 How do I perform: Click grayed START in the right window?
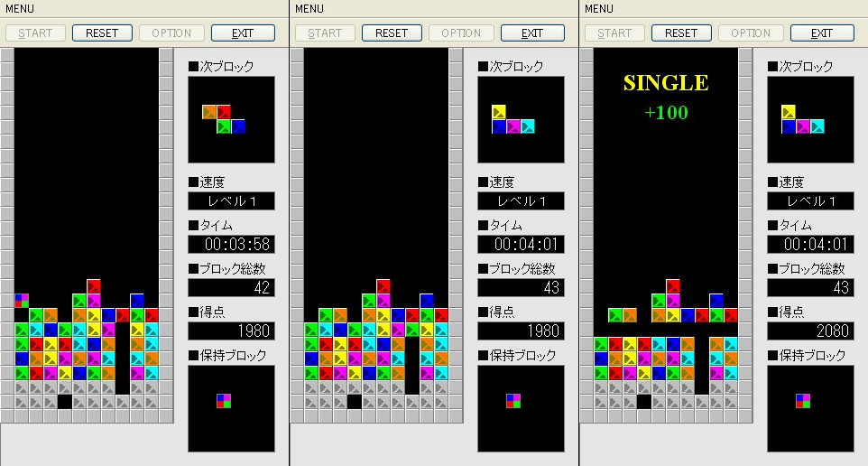(614, 33)
